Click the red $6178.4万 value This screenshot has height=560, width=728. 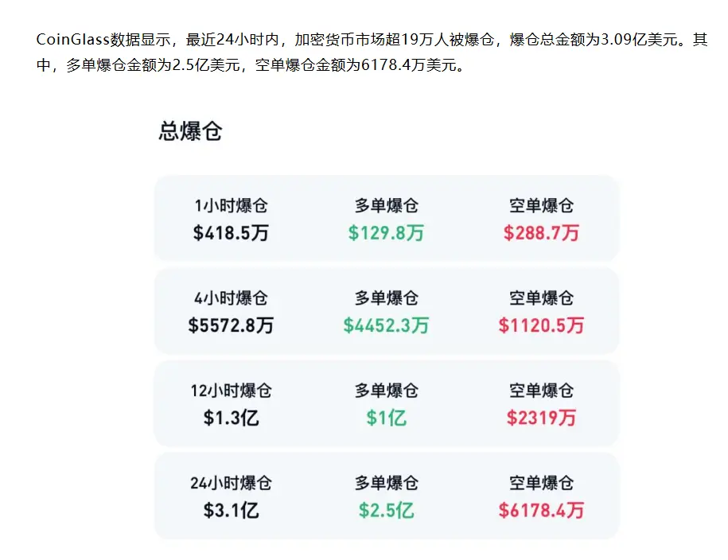click(541, 510)
